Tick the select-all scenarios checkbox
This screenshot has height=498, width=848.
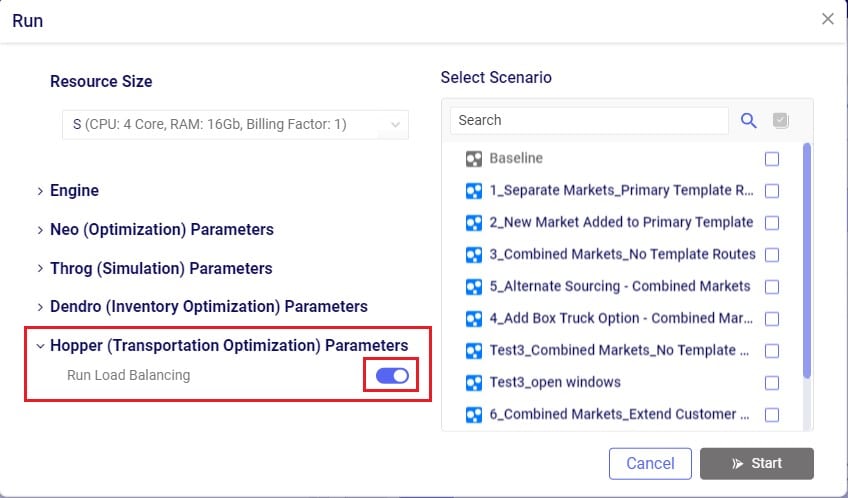pos(781,121)
